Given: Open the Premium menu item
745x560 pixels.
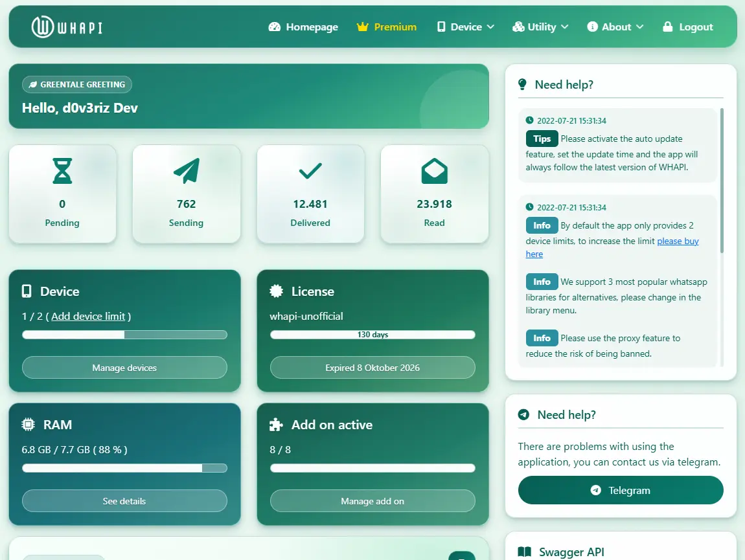Looking at the screenshot, I should coord(387,27).
